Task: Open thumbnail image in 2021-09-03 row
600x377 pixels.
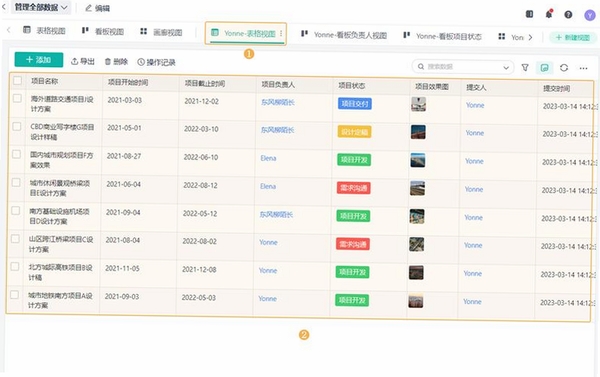Action: (416, 301)
